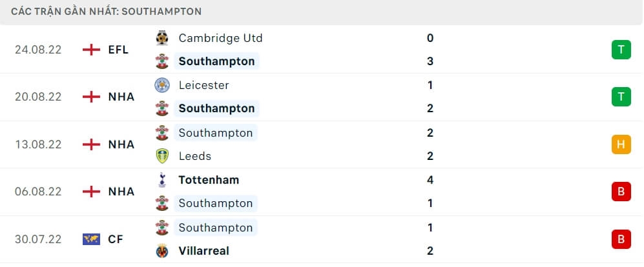Open the Tottenham team link
The width and height of the screenshot is (644, 267).
209,180
